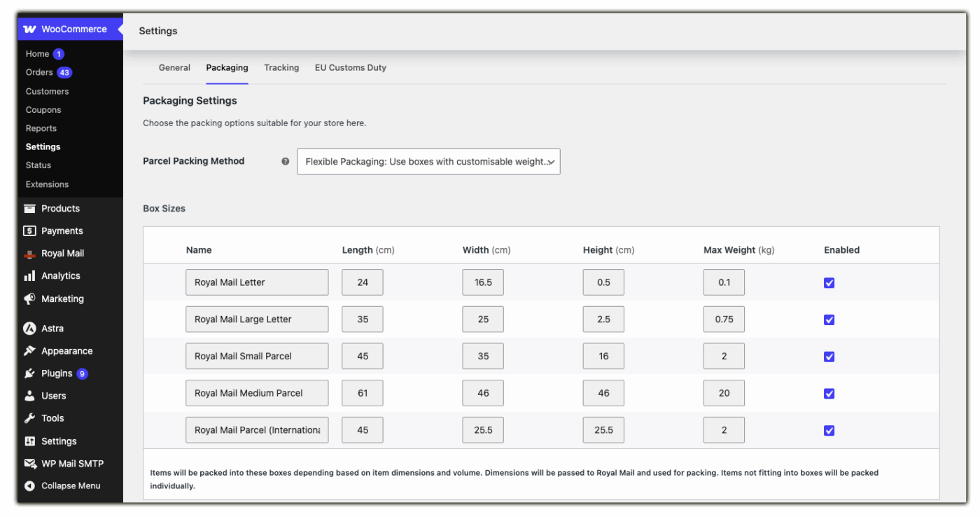Open the WP Mail SMTP menu label
This screenshot has height=517, width=980.
[x=72, y=464]
